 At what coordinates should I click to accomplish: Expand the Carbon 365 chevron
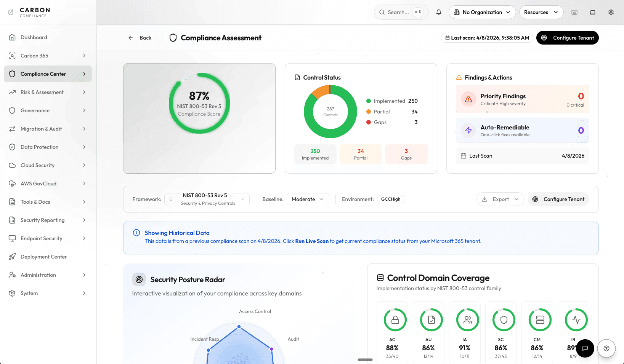(84, 56)
